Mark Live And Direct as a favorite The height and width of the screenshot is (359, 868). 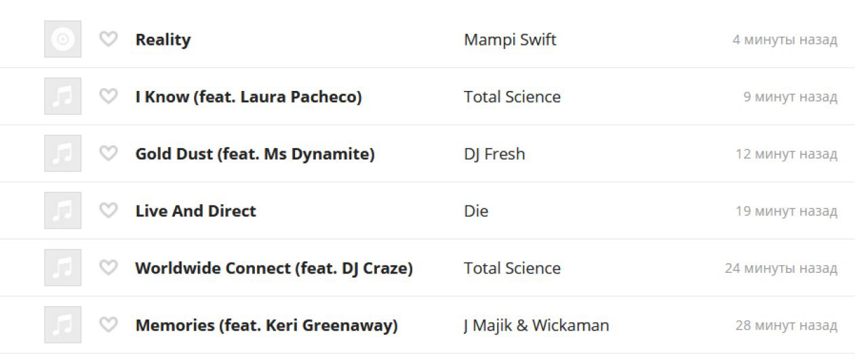tap(108, 210)
